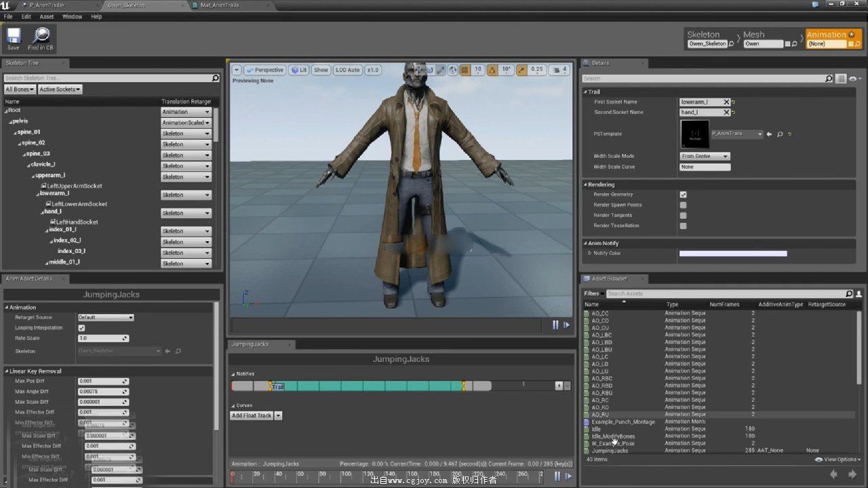Click the camera speed icon

(x=559, y=70)
